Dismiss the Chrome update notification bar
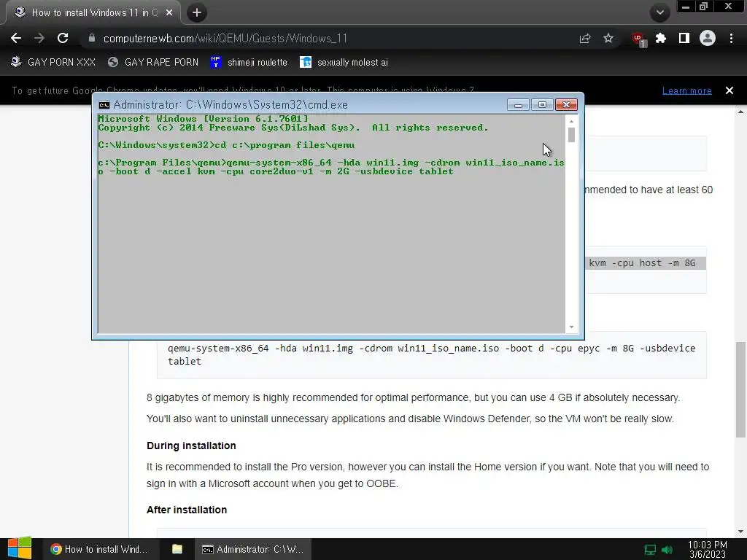Screen dimensions: 747x560 click(729, 90)
